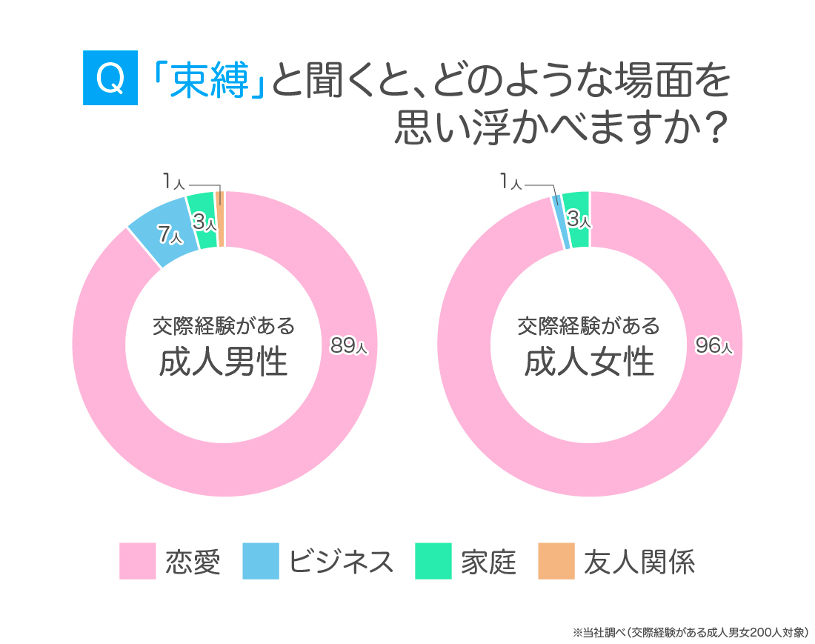Click the 恋愛 legend label
This screenshot has height=644, width=815.
pos(193,562)
